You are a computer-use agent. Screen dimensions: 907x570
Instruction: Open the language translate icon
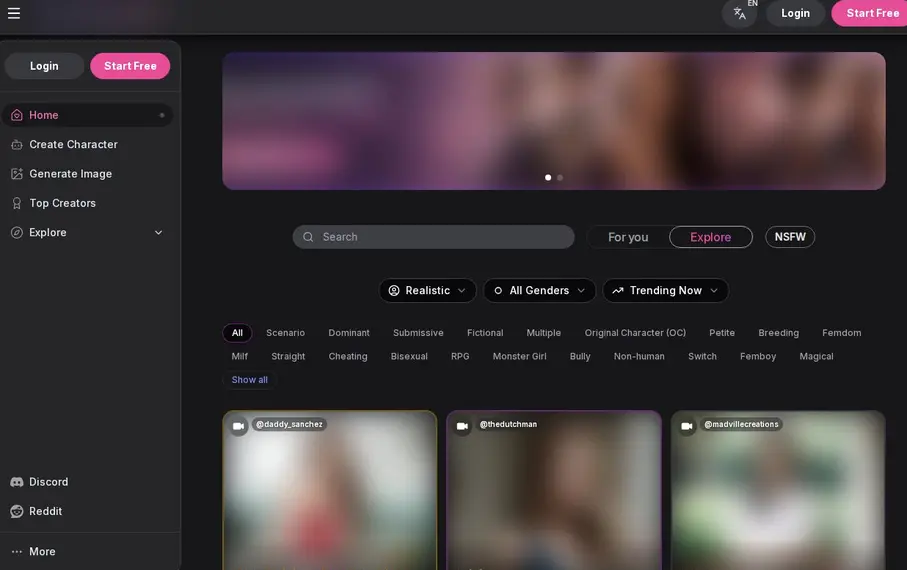(x=739, y=13)
